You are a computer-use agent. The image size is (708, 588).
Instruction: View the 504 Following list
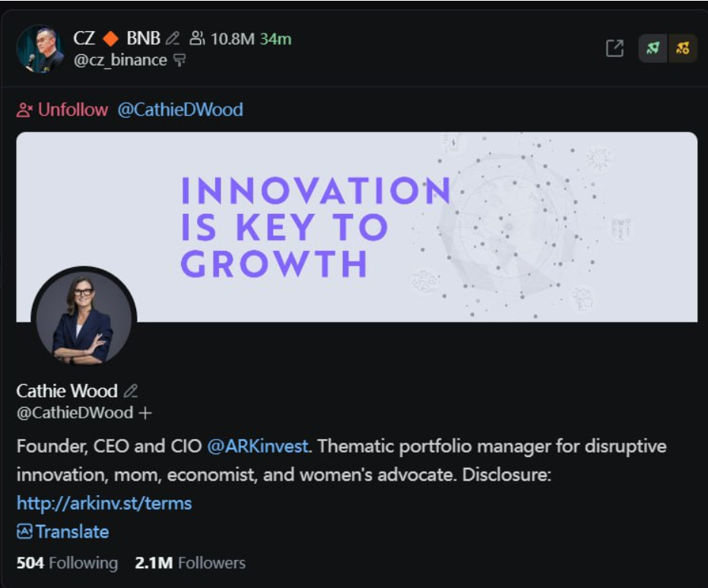pyautogui.click(x=67, y=563)
